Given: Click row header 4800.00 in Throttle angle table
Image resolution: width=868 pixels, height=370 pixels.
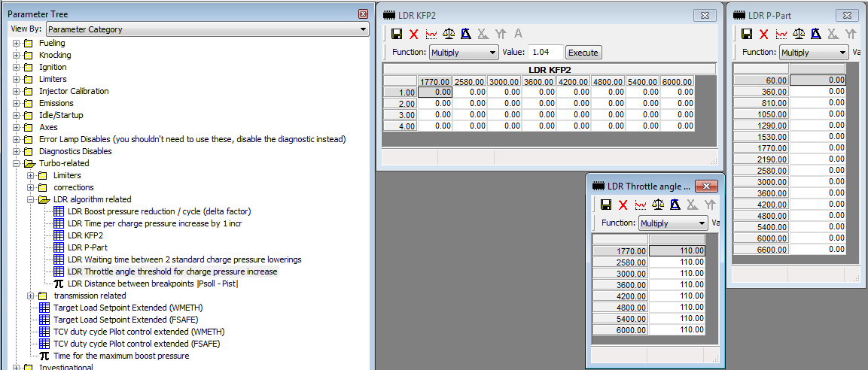Looking at the screenshot, I should click(620, 308).
